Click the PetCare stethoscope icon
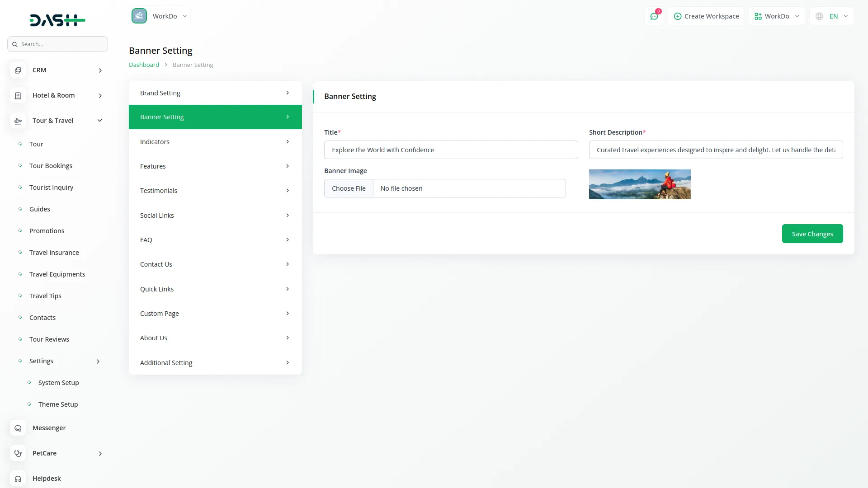Image resolution: width=868 pixels, height=488 pixels. point(18,454)
